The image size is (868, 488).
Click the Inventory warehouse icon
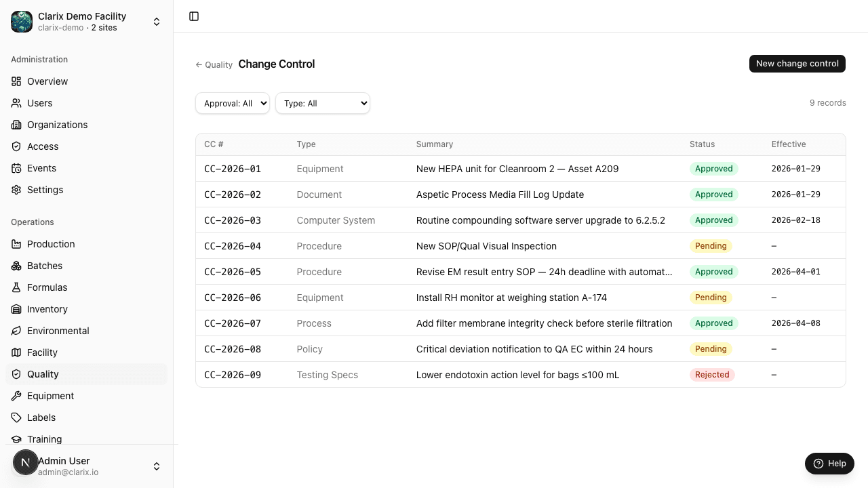[16, 309]
